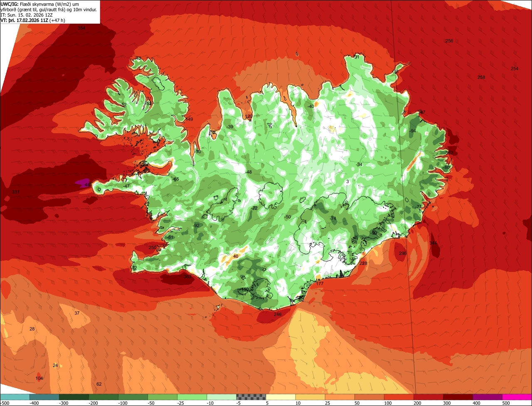Click the 362 value on the east coast
Viewport: 532px width, 406px height.
[x=450, y=153]
